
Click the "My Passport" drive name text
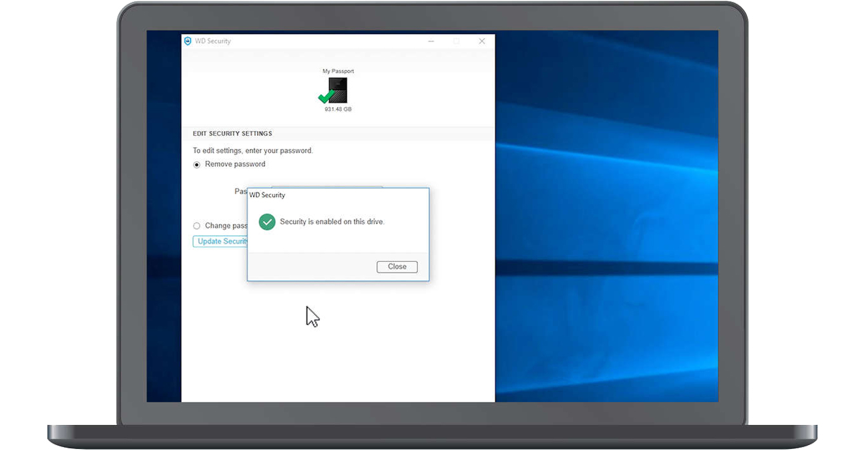(338, 71)
